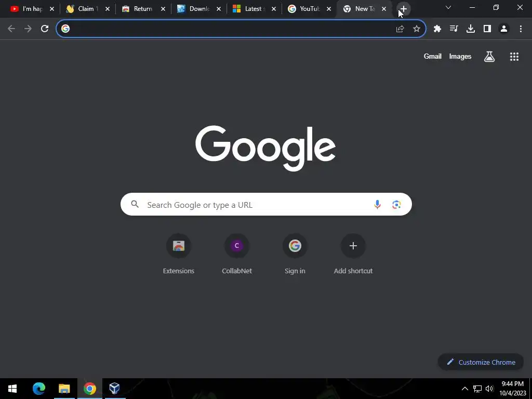532x399 pixels.
Task: Click the Google logo
Action: pos(265,148)
